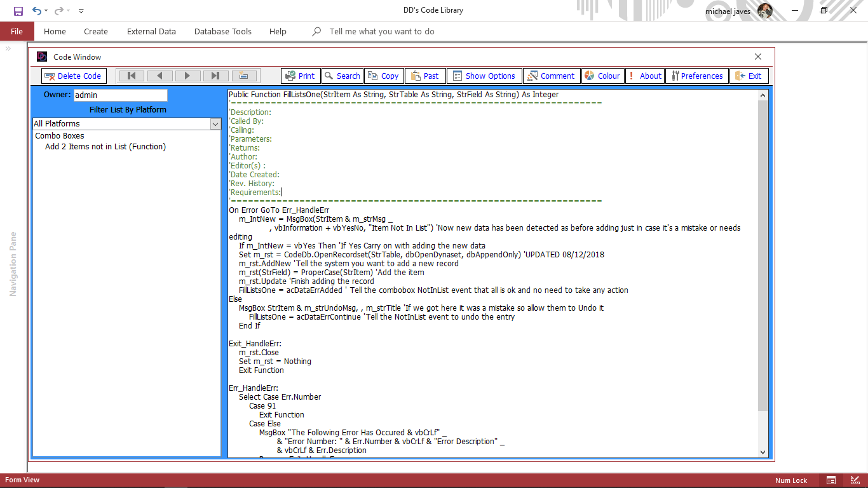Click the 'Case 91' code line
The height and width of the screenshot is (488, 868).
click(x=262, y=406)
